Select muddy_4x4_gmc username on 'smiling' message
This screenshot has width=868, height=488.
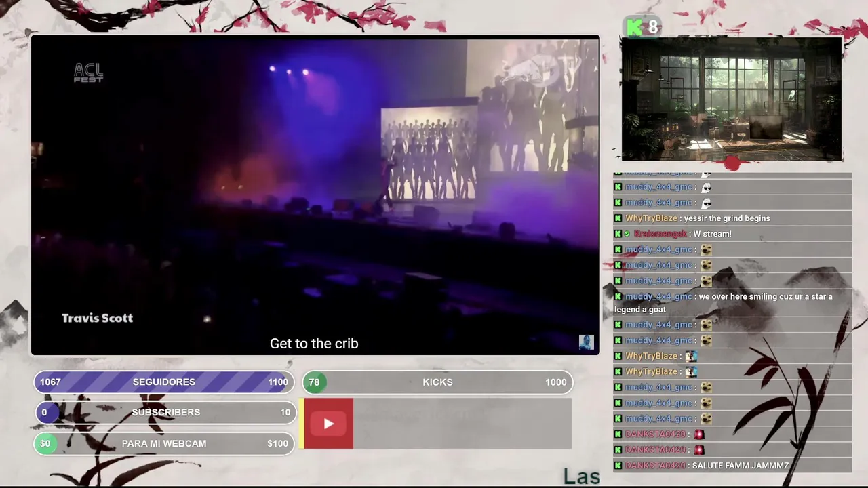(658, 296)
